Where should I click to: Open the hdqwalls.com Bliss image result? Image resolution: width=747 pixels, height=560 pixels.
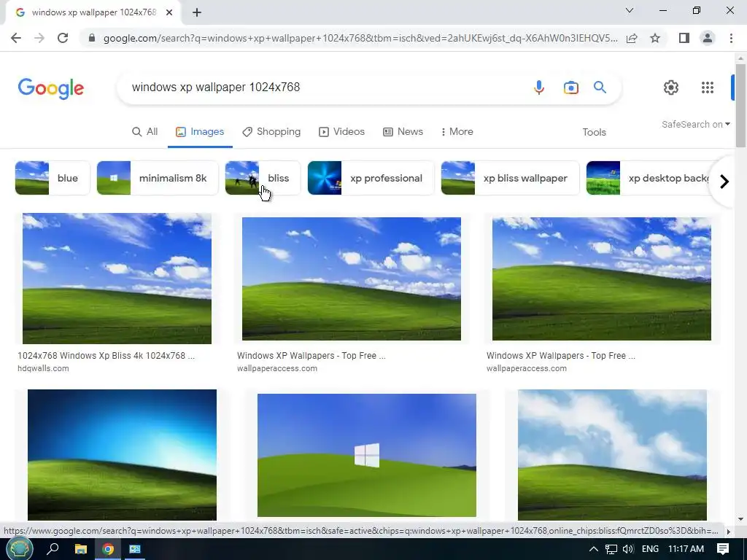[x=117, y=279]
